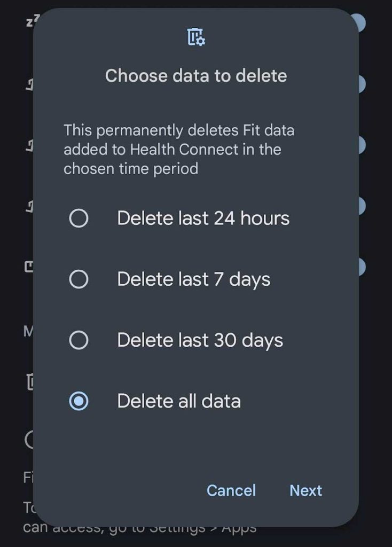Choose the Delete last 7 days radio button
Screen dimensions: 392x547
(x=79, y=279)
